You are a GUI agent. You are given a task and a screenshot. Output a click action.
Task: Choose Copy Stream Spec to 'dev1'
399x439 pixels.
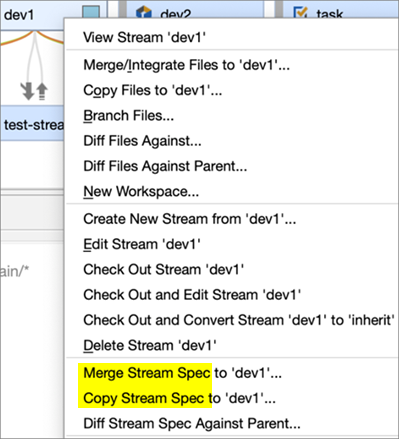click(180, 398)
